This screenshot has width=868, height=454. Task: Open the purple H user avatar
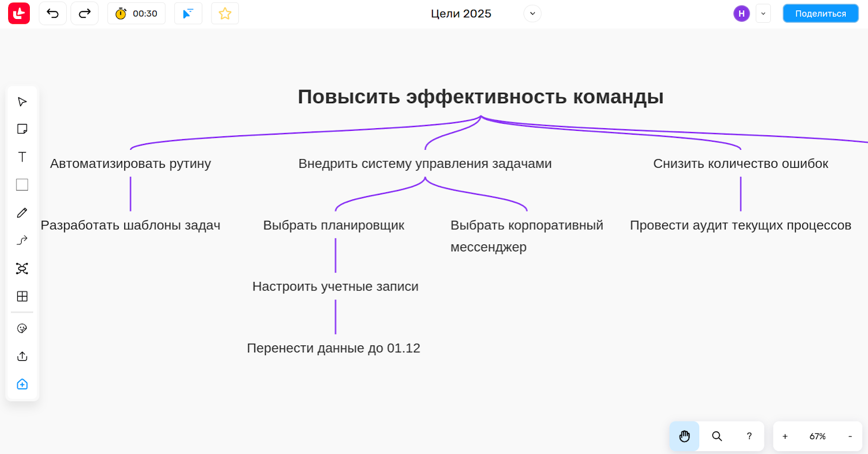[x=742, y=14]
